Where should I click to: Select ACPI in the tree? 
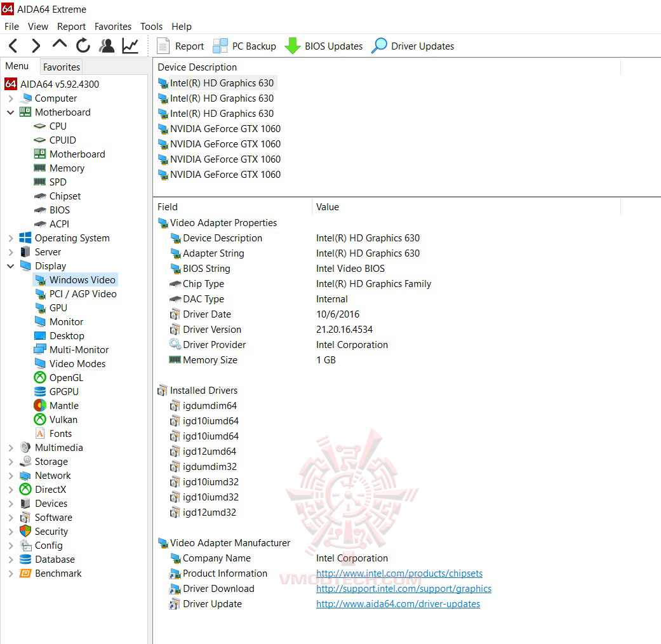(x=51, y=224)
